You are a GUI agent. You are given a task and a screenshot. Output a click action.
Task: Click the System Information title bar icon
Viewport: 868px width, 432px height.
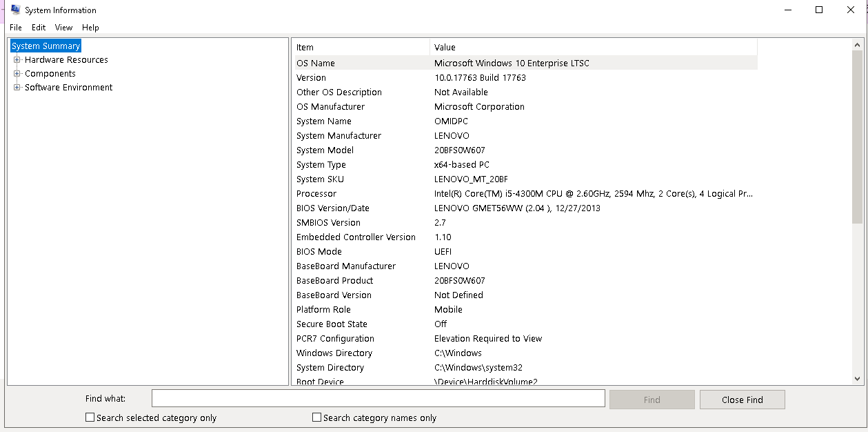coord(15,10)
